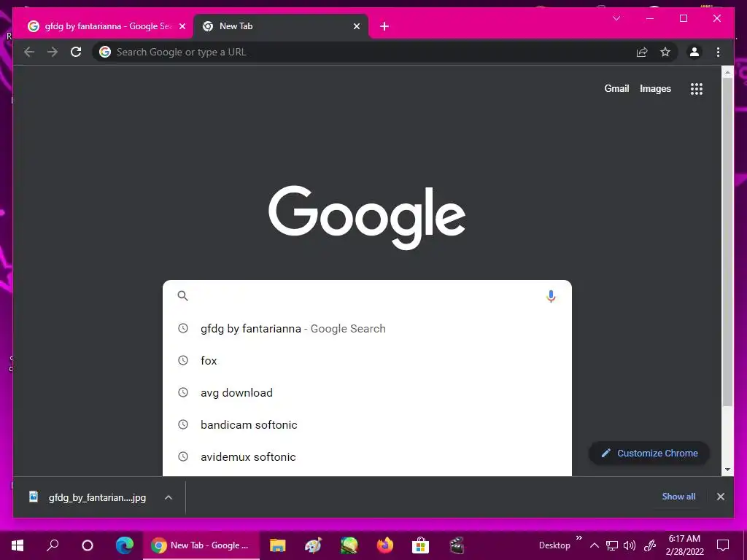
Task: Open Paint palette icon on taskbar
Action: click(x=313, y=545)
